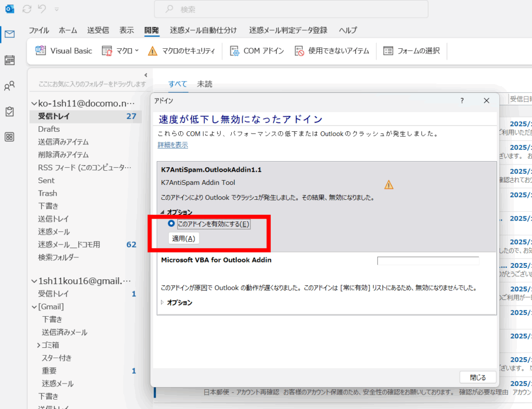Expand オプション under Microsoft VBA Addin

click(162, 303)
